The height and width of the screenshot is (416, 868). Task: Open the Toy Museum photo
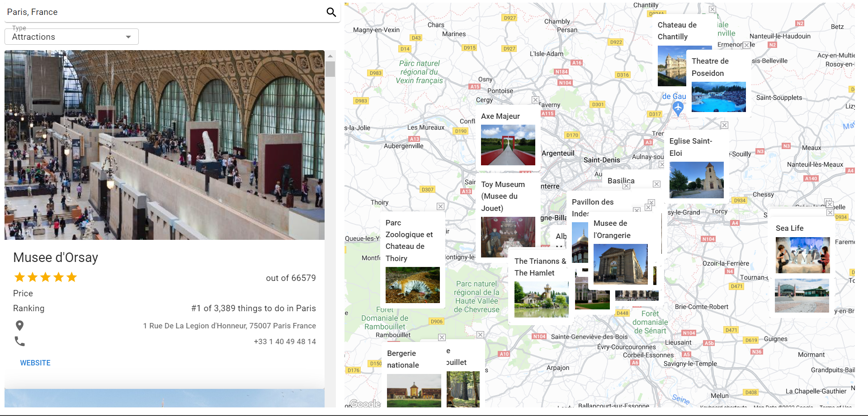pyautogui.click(x=508, y=237)
